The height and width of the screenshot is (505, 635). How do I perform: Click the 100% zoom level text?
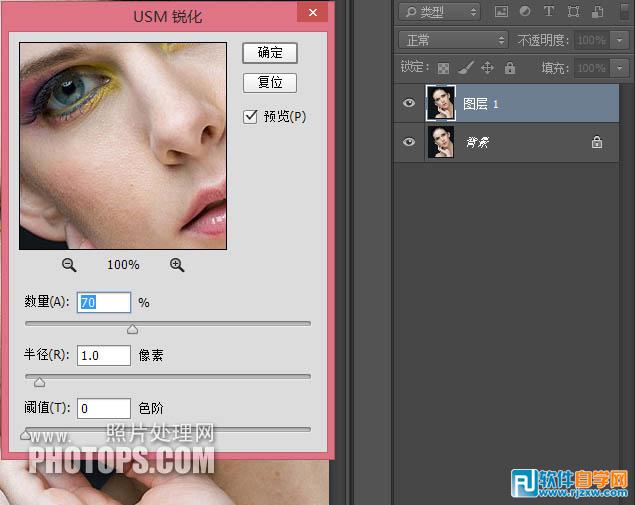click(123, 265)
